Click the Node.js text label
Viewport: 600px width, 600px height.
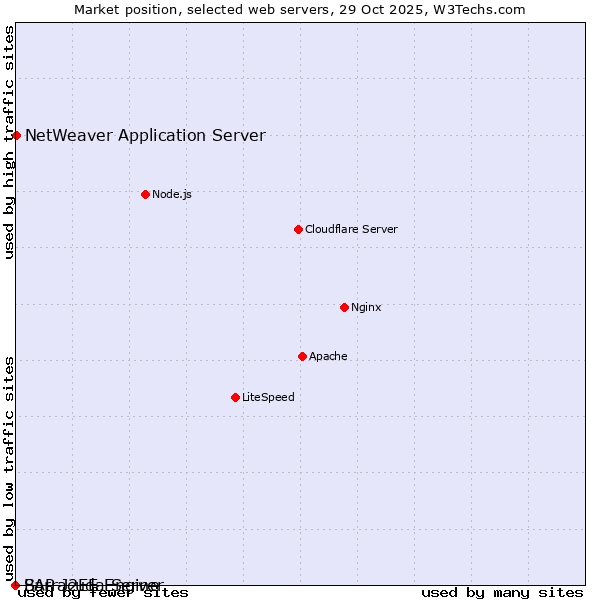coord(172,194)
